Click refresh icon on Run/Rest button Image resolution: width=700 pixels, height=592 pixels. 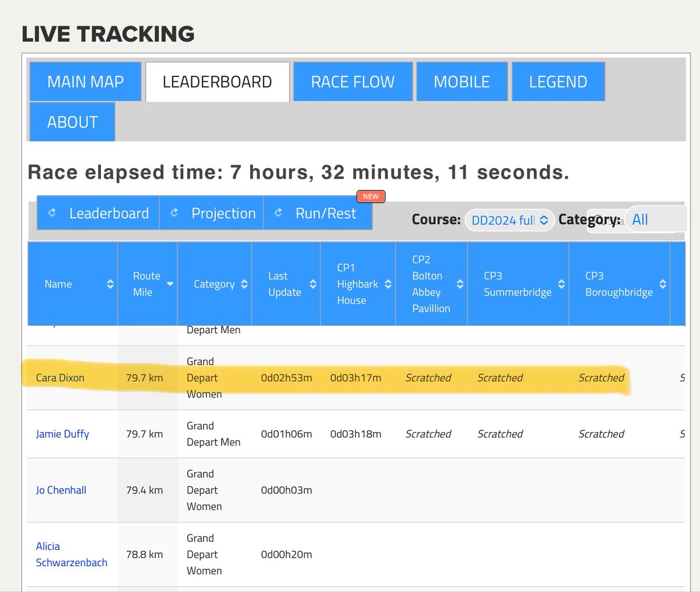278,213
